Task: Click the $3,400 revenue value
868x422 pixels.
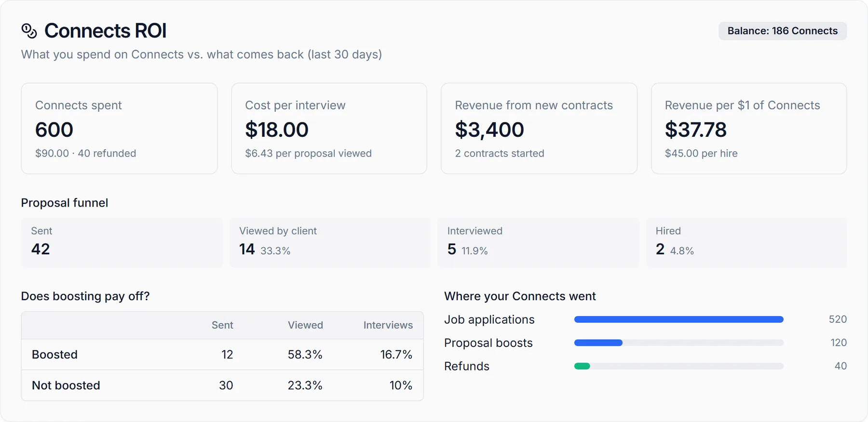Action: pyautogui.click(x=489, y=130)
